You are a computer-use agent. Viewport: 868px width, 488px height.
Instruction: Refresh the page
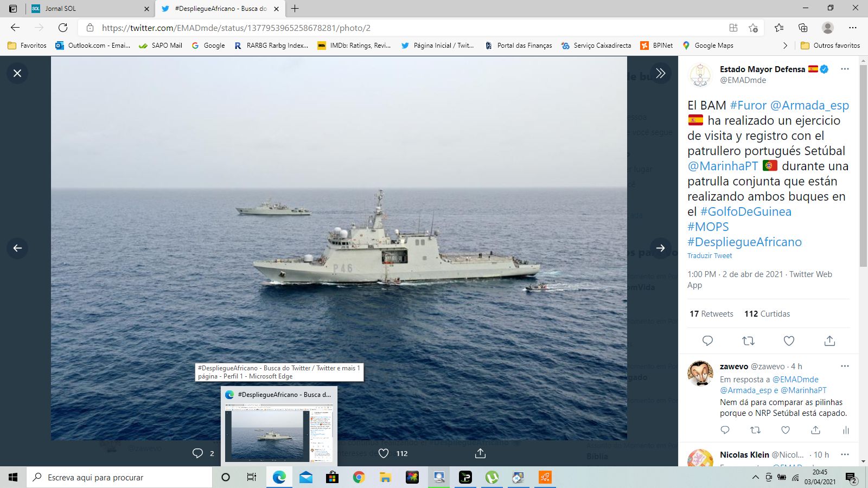coord(63,28)
